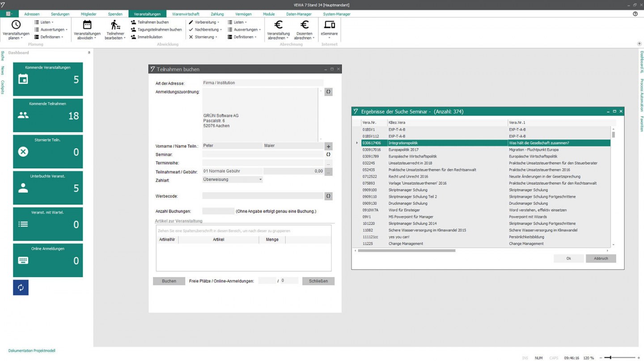Image resolution: width=644 pixels, height=361 pixels.
Task: Expand the Planung Listen dropdown
Action: pyautogui.click(x=44, y=22)
